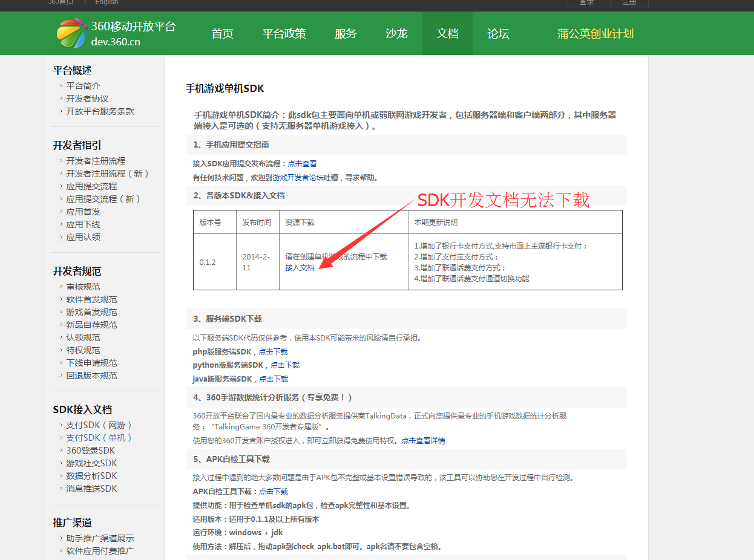
Task: Open 应用提交流程（新）sidebar link
Action: 103,199
